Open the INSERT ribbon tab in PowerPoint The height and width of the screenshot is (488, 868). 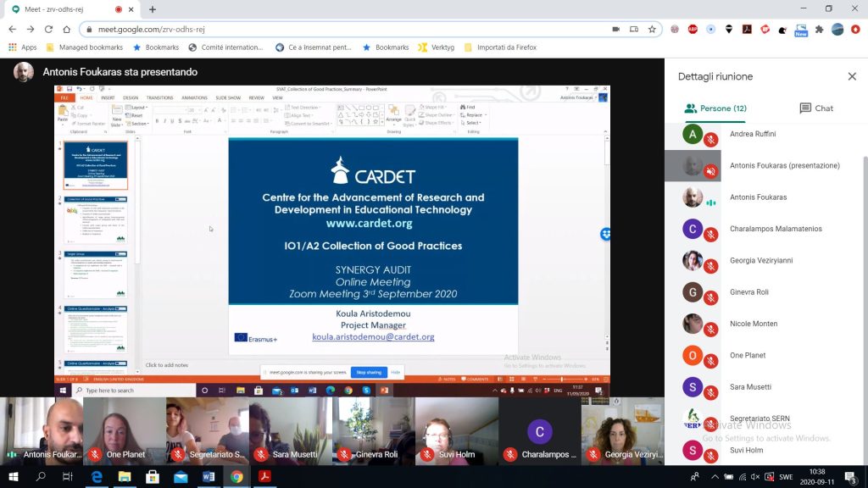pyautogui.click(x=108, y=98)
